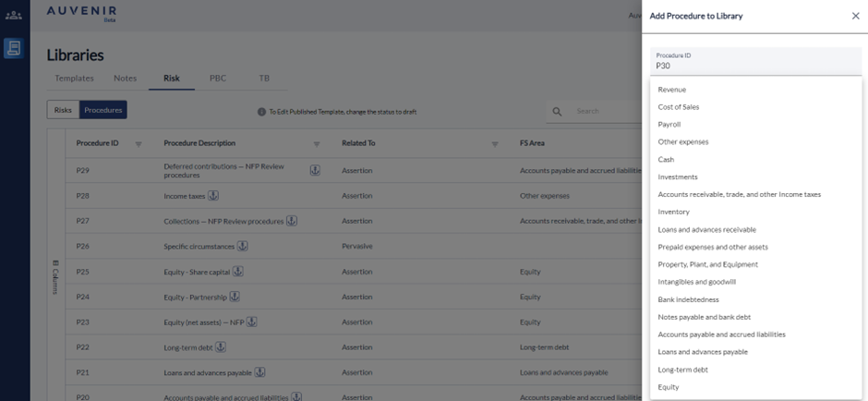Choose Revenue from the dropdown list
Viewport: 868px width, 401px height.
(672, 90)
